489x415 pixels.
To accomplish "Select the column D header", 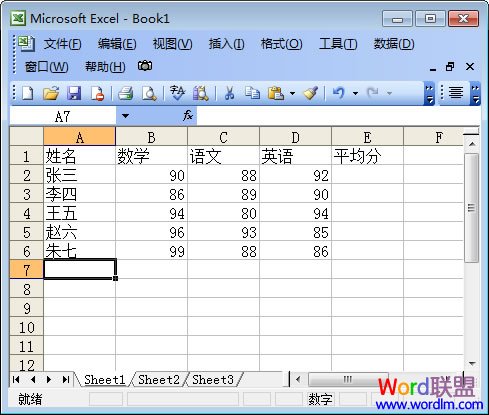I will 295,137.
